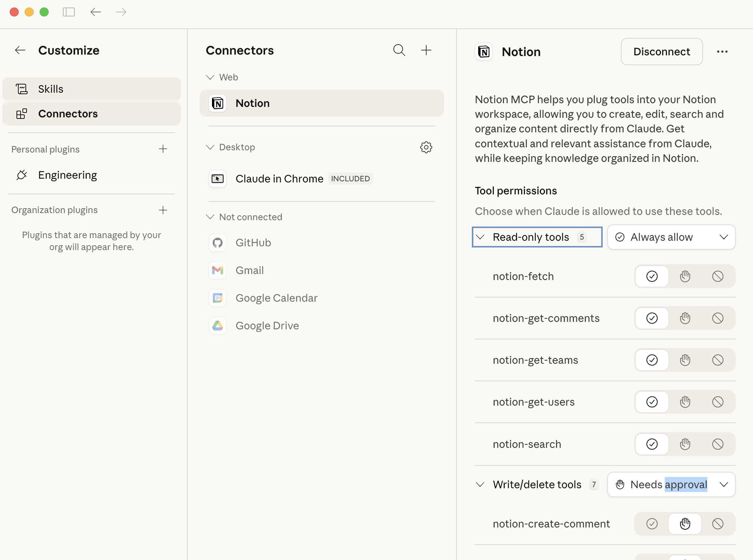Select the GitHub connector row
The height and width of the screenshot is (560, 753).
322,243
